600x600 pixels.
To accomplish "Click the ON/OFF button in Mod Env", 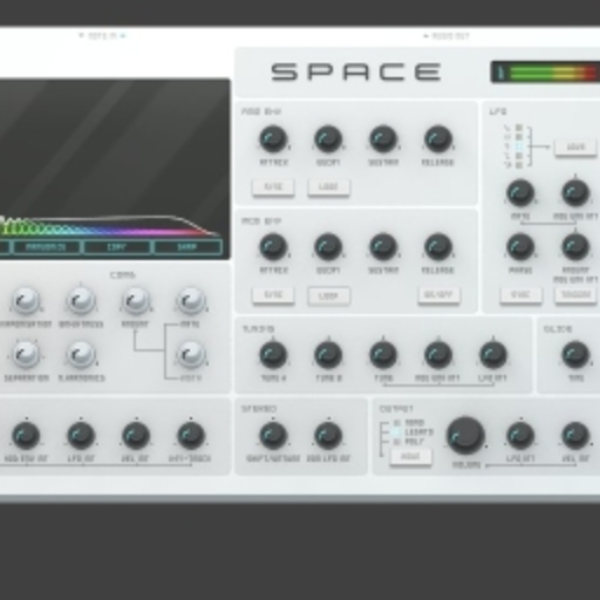I will [x=439, y=295].
